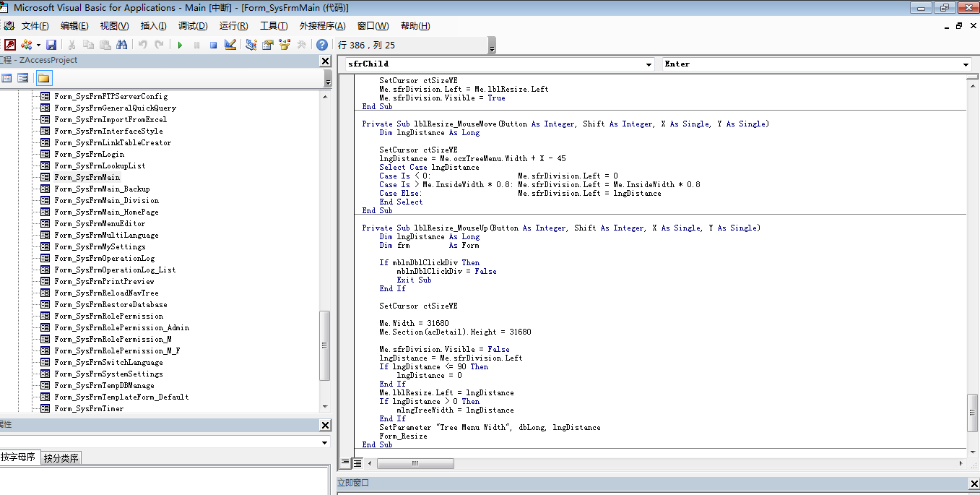Run code with the green play icon

pyautogui.click(x=180, y=45)
